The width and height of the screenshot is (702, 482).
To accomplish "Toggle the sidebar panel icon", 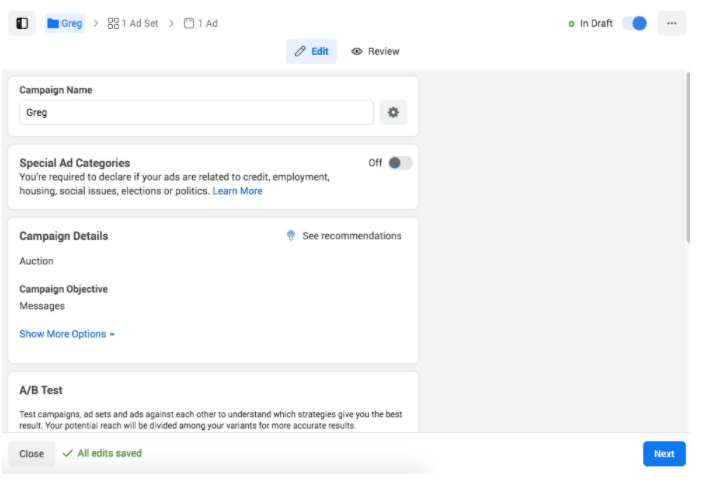I will 22,23.
